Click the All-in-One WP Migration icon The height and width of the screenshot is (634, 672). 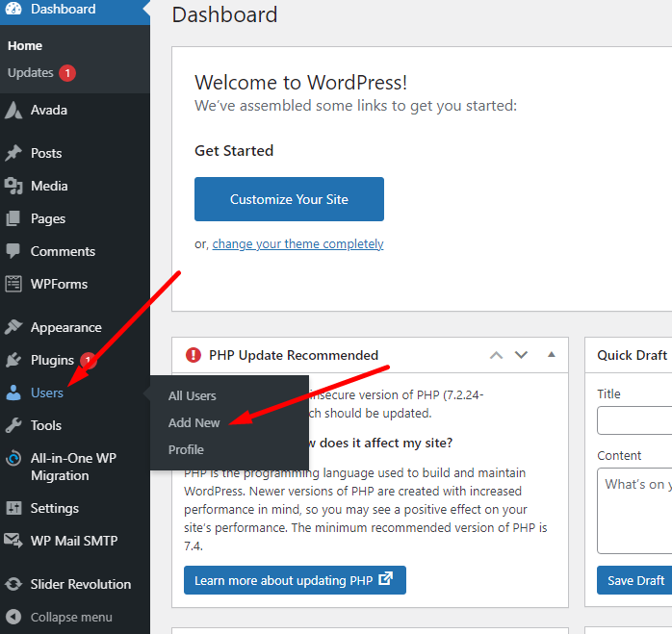click(13, 458)
